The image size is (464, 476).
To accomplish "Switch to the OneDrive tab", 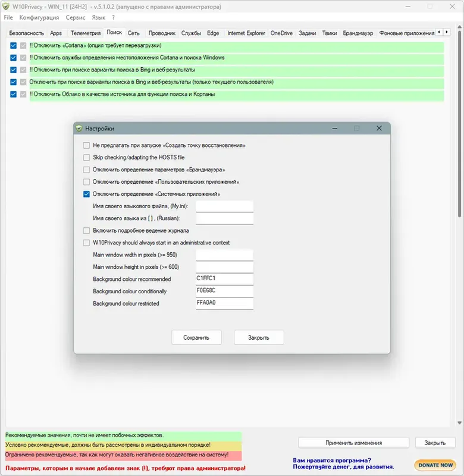I will (x=281, y=33).
